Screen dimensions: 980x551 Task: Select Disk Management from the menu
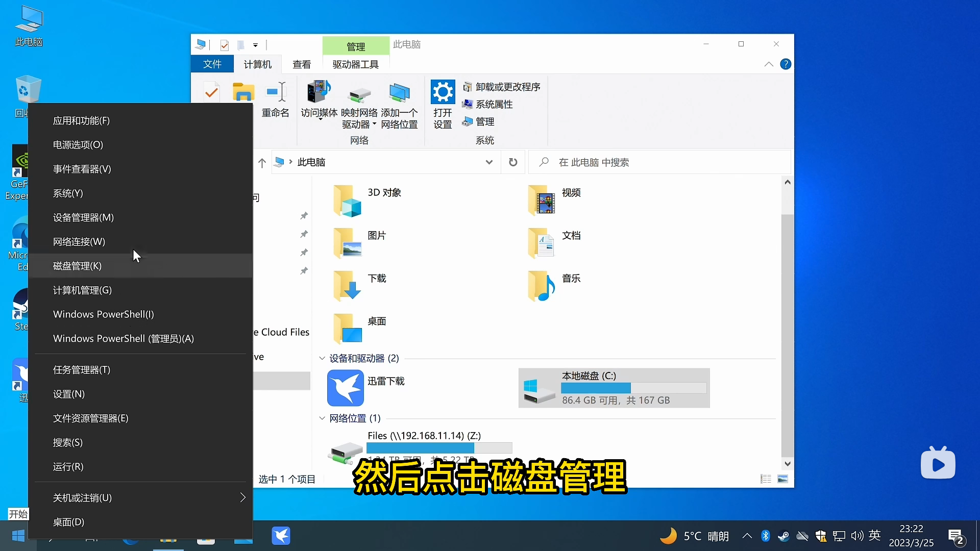(x=78, y=266)
